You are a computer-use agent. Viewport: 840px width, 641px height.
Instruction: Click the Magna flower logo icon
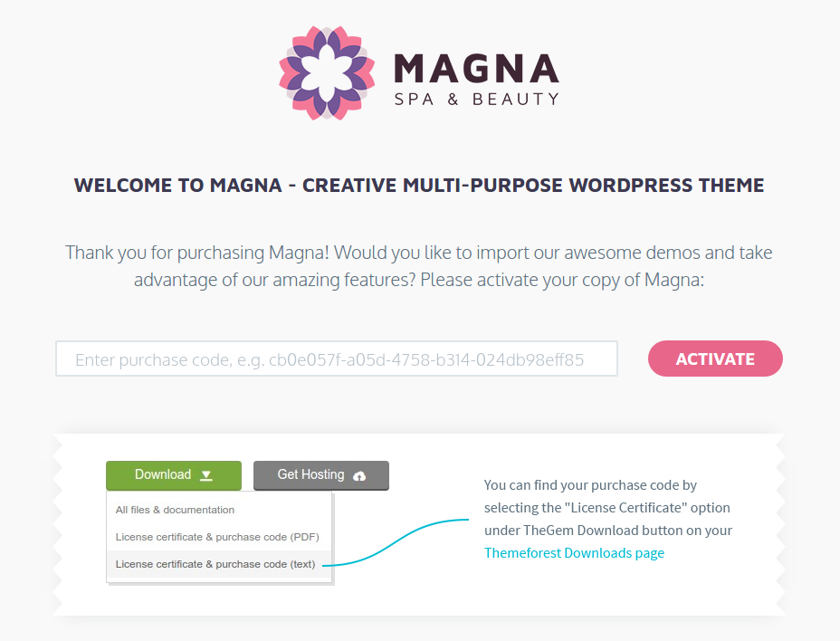coord(327,73)
